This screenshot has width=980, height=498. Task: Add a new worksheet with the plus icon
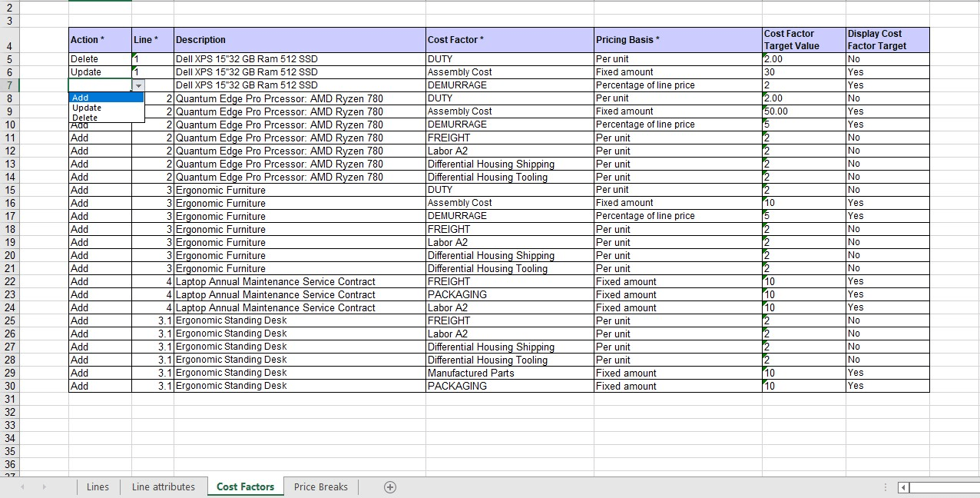389,486
